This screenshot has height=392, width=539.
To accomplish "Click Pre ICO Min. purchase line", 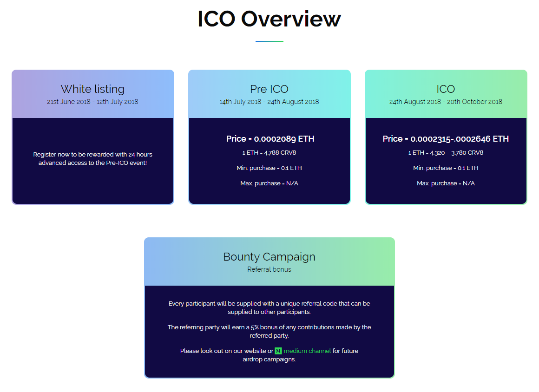I will pos(269,168).
